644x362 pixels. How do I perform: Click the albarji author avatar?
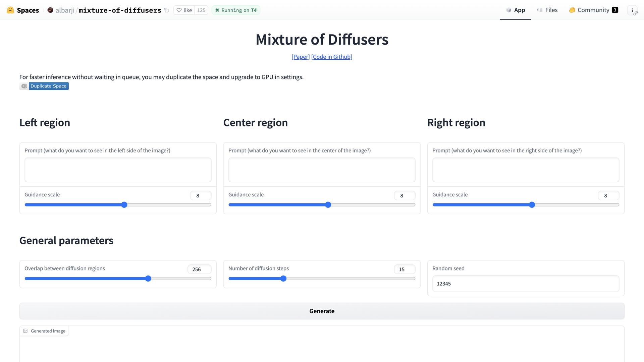pos(50,10)
